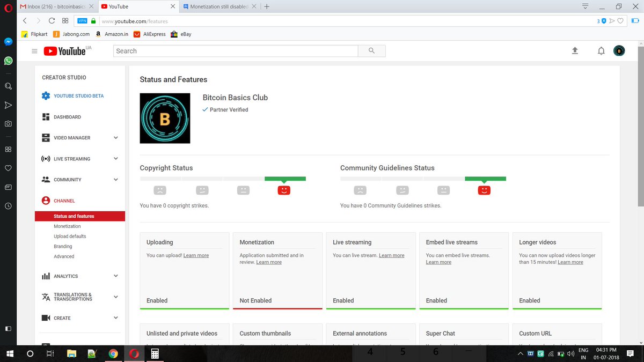644x362 pixels.
Task: Click the page's vertical scrollbar
Action: point(641,126)
